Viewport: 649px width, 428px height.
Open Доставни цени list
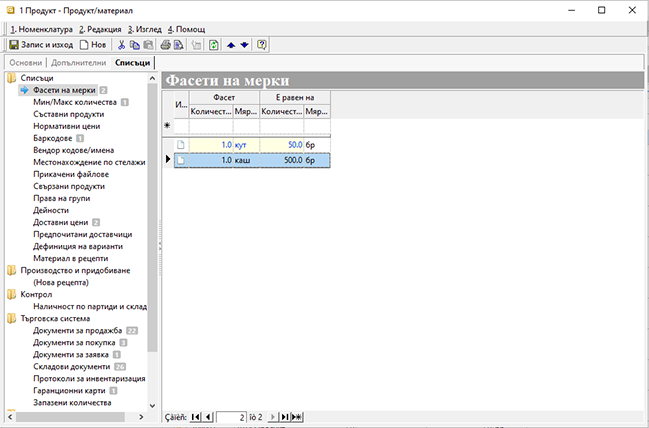coord(60,222)
